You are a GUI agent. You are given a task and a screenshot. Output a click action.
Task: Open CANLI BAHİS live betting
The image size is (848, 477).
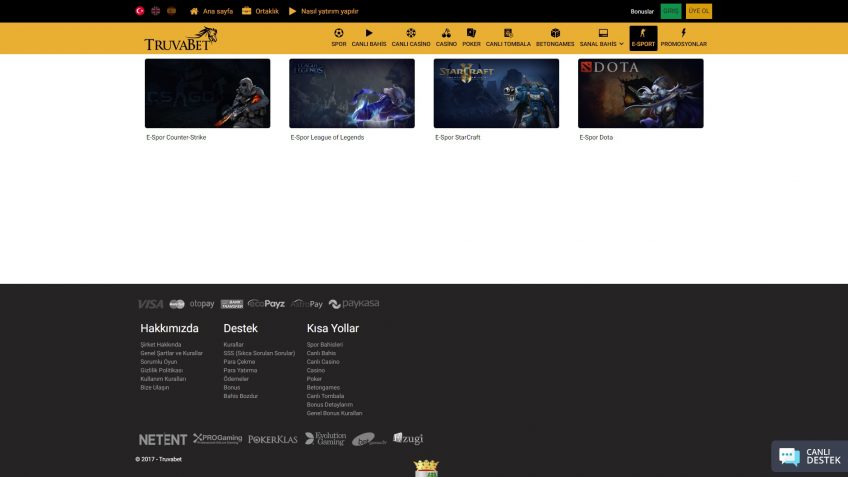369,38
